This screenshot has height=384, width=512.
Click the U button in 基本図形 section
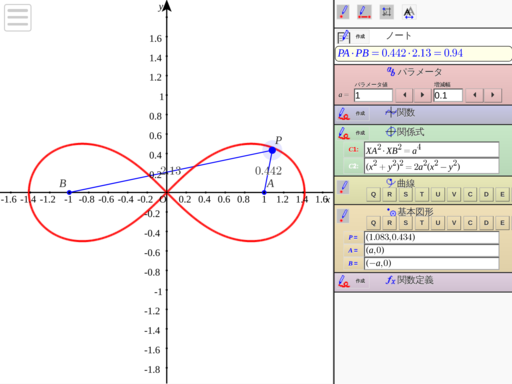point(438,223)
